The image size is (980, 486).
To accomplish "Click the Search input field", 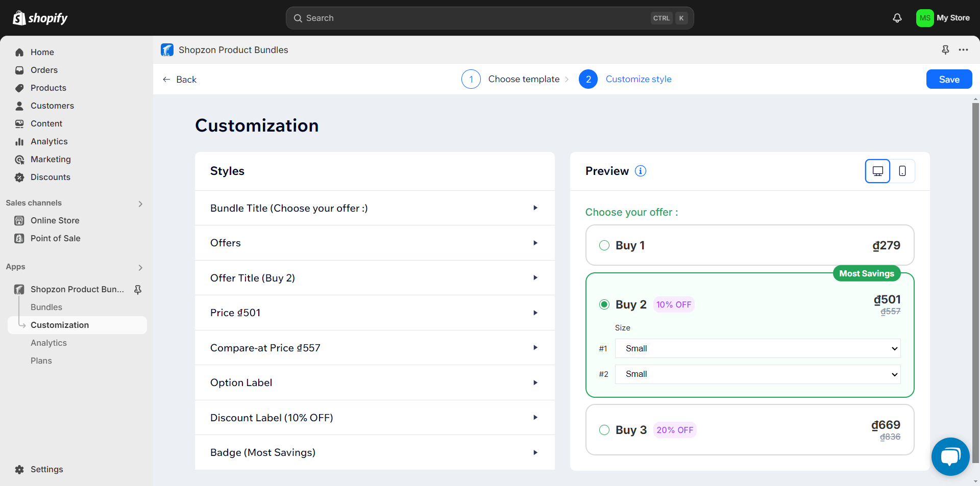I will pos(489,18).
